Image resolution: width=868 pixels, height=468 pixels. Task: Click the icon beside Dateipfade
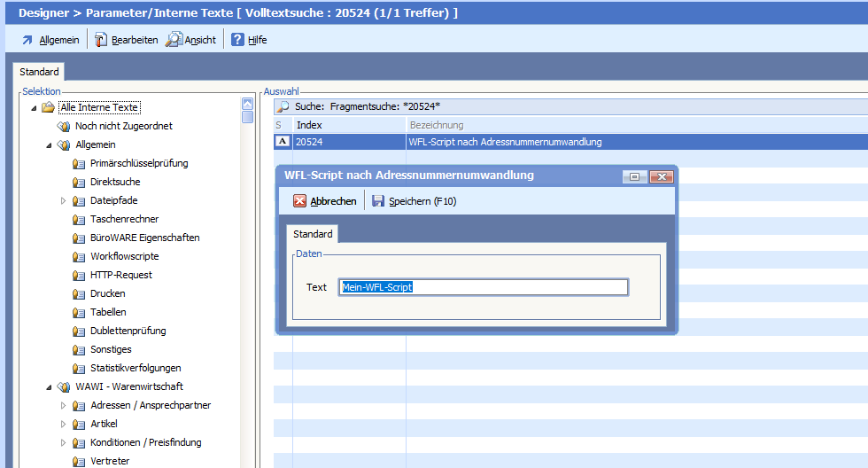click(79, 200)
